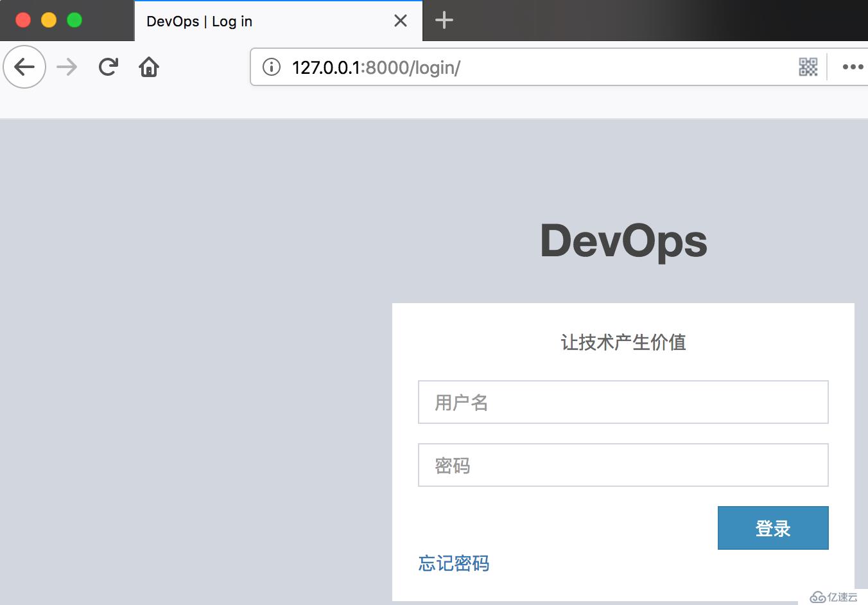Close window with red traffic light button

pyautogui.click(x=23, y=20)
